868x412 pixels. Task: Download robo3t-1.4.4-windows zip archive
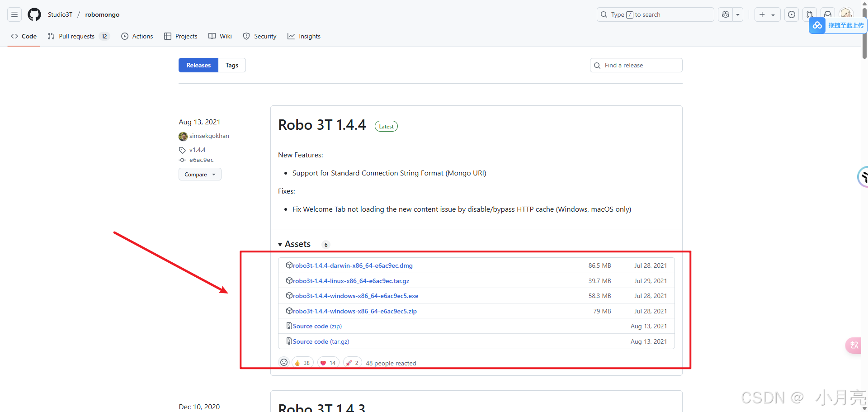coord(355,311)
